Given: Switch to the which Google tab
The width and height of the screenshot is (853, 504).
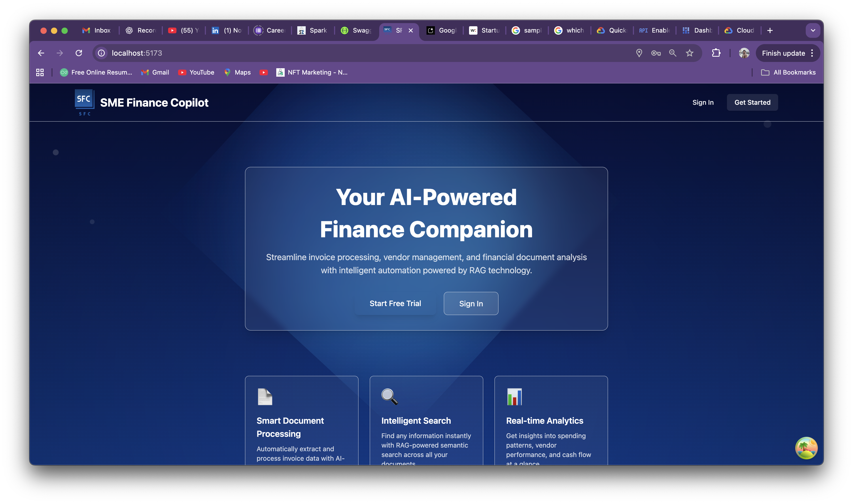Looking at the screenshot, I should coord(569,30).
